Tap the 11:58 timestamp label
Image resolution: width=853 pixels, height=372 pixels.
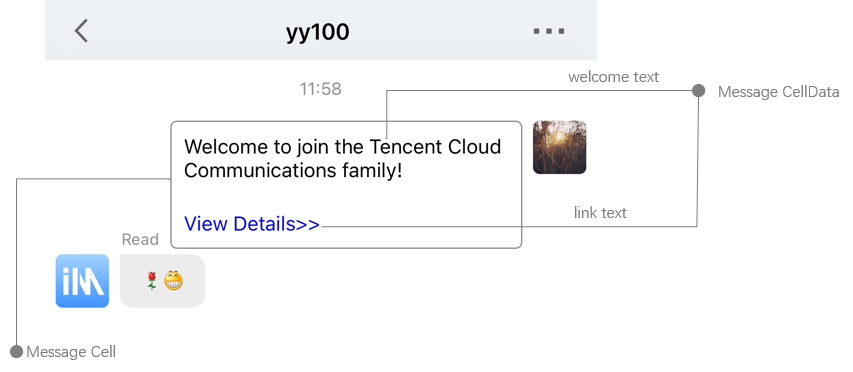[x=320, y=89]
